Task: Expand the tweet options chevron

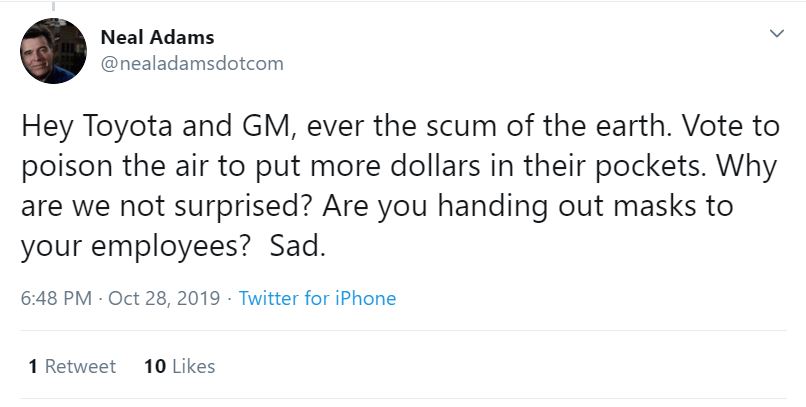Action: 776,34
